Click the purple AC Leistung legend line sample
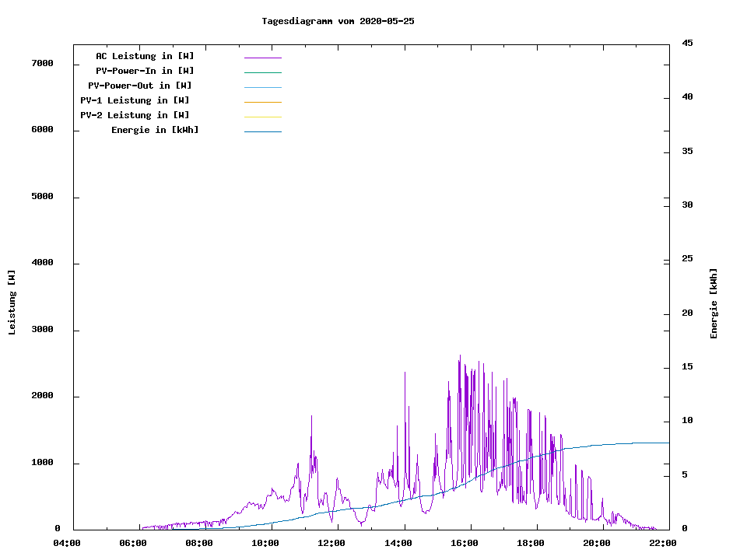 (262, 58)
